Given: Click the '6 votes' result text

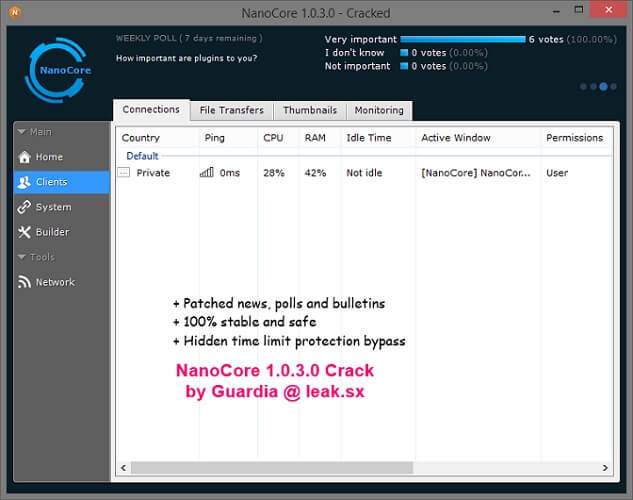Looking at the screenshot, I should [546, 40].
